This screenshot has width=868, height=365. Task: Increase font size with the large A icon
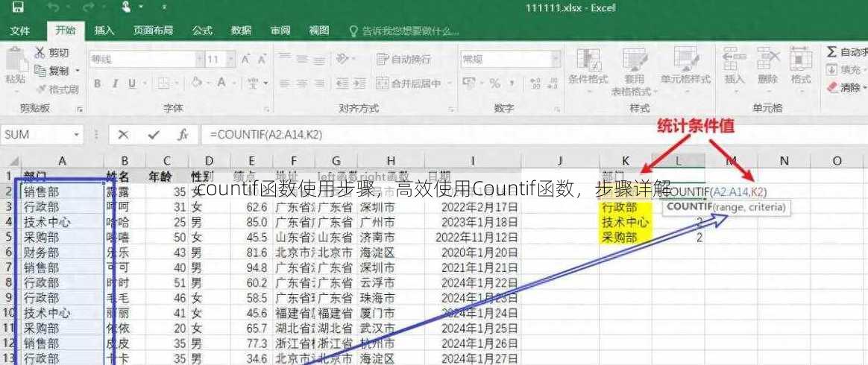tap(245, 59)
